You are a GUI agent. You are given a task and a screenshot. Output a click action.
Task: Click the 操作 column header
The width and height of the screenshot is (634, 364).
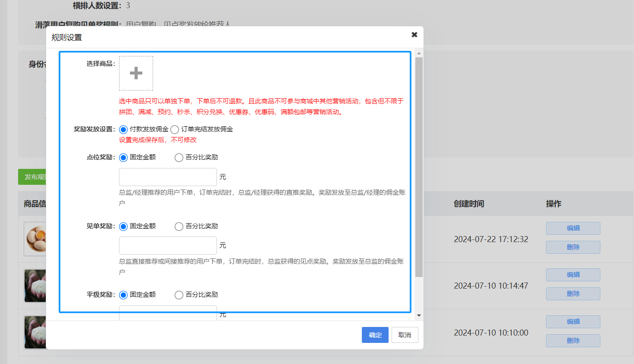[554, 204]
